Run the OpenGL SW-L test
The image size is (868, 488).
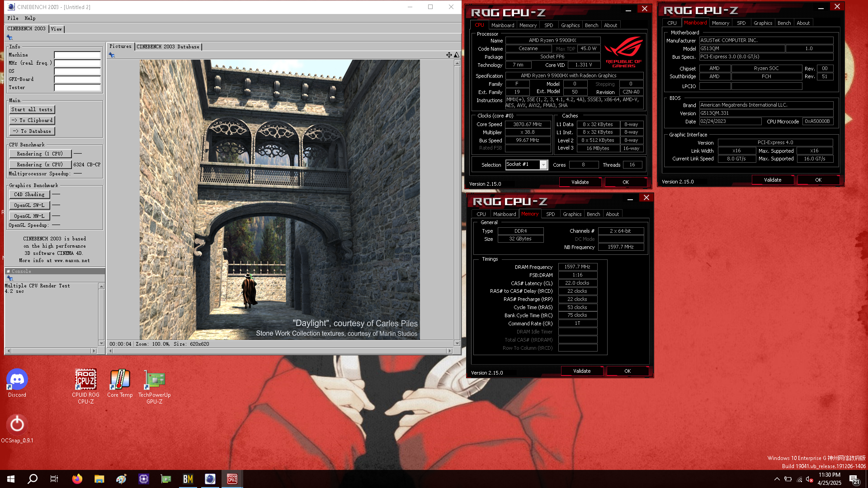pos(29,205)
